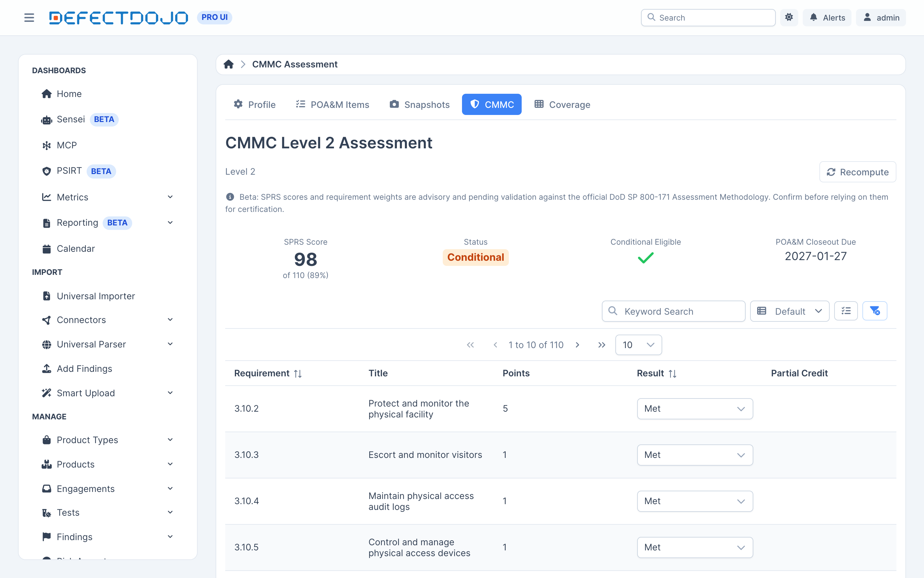Click the PRO UI badge

[215, 18]
